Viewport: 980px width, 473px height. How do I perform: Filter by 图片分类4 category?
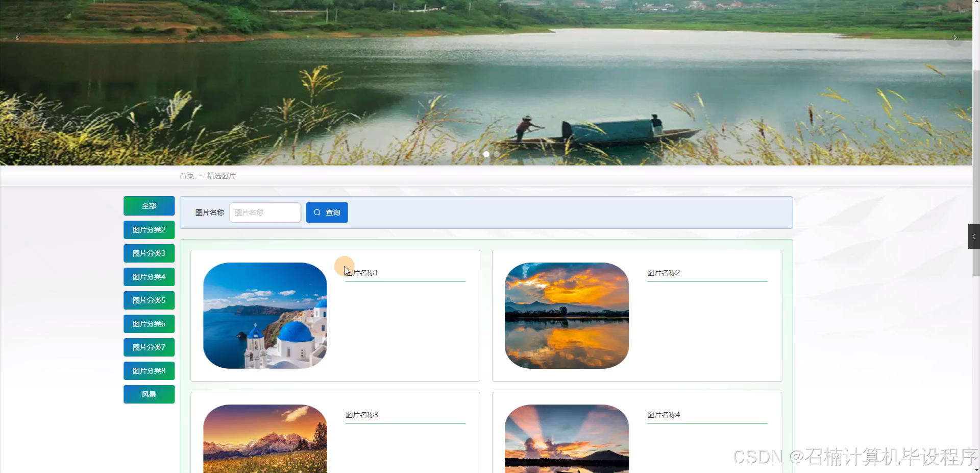pyautogui.click(x=149, y=277)
